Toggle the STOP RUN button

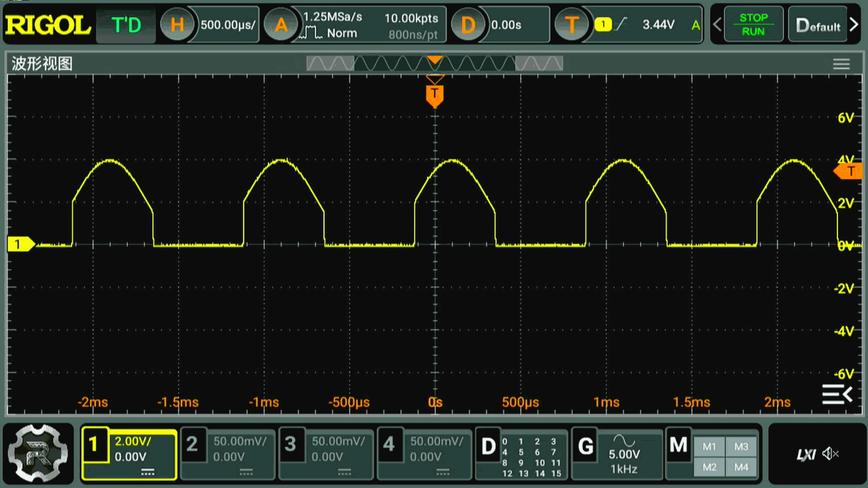coord(753,24)
